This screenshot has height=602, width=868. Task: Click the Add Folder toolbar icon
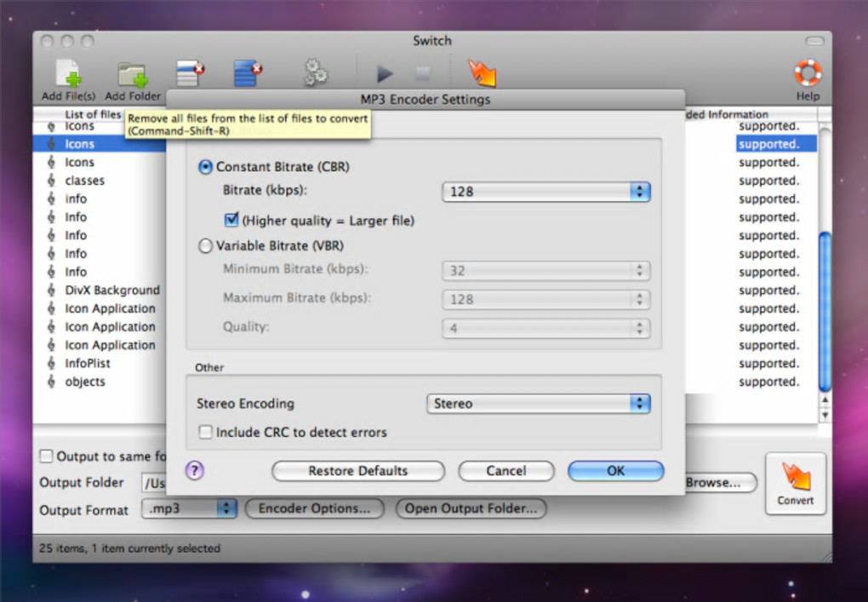[x=132, y=75]
